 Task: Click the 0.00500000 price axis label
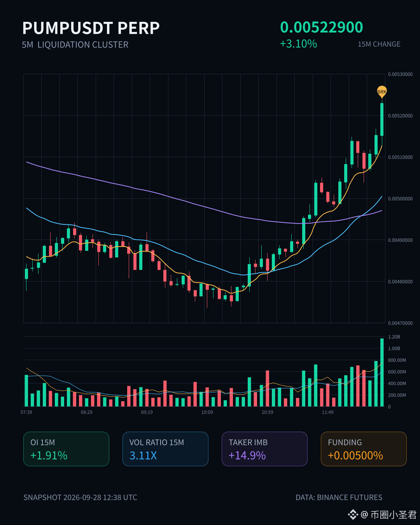click(400, 199)
